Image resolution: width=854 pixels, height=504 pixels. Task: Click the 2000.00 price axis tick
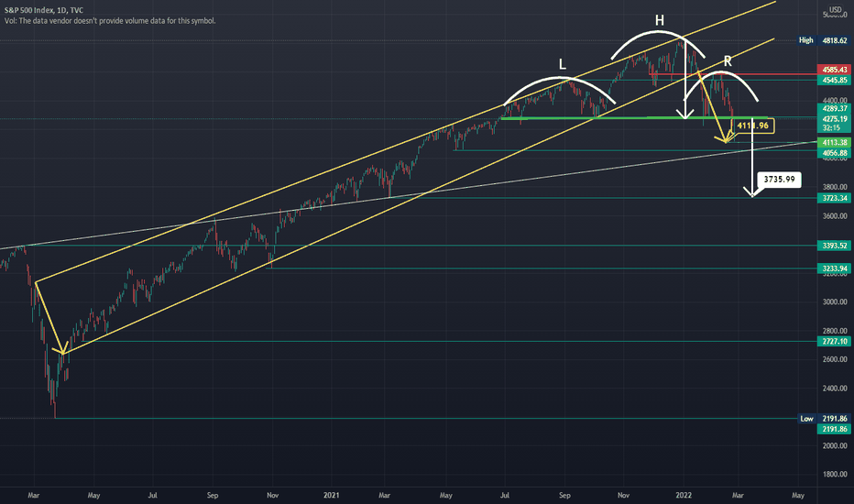(x=835, y=445)
